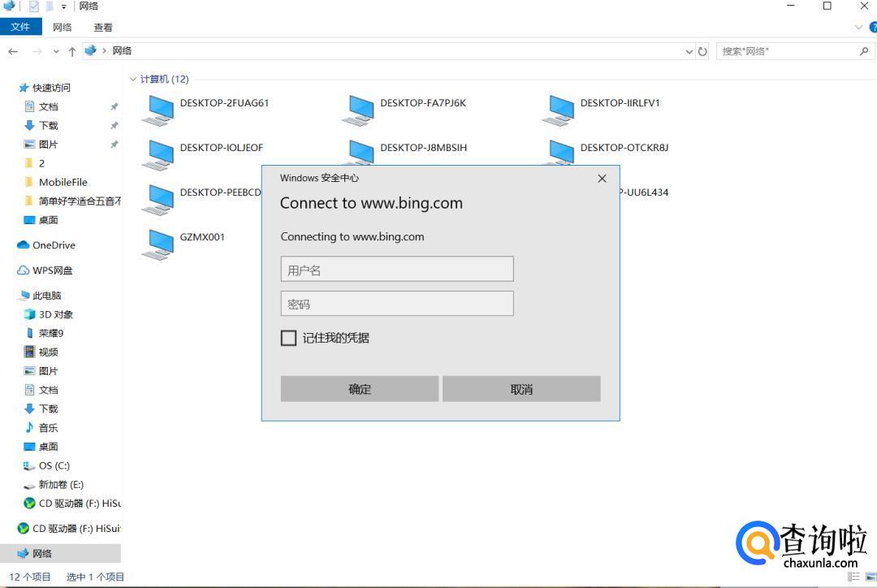Open the DESKTOP-2FUAG61 computer icon
The height and width of the screenshot is (588, 877).
coord(158,109)
